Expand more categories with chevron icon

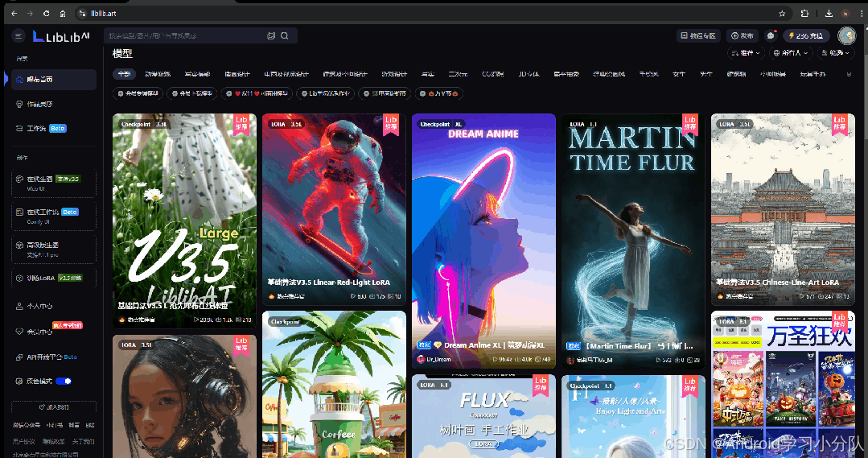click(849, 74)
